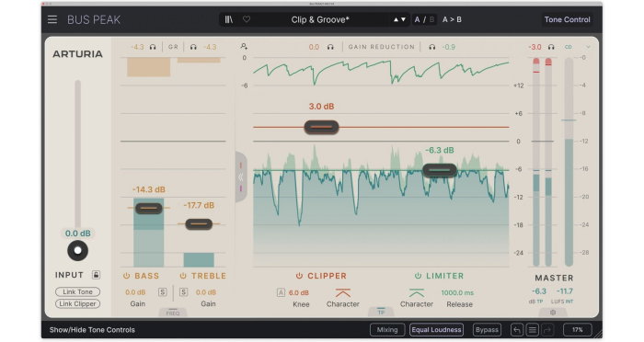This screenshot has height=342, width=644.
Task: Enable Link Tone
Action: tap(77, 292)
